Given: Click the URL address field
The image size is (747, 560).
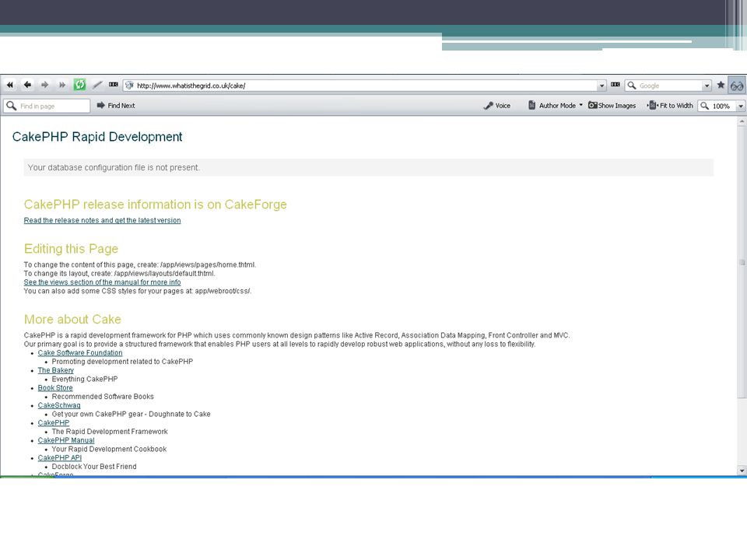Looking at the screenshot, I should [366, 86].
